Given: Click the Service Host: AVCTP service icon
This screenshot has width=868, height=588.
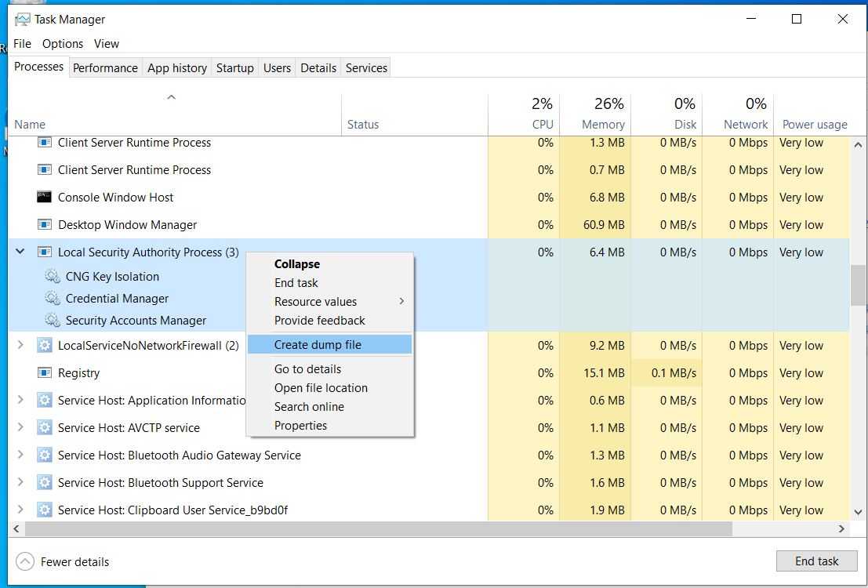Looking at the screenshot, I should click(44, 428).
